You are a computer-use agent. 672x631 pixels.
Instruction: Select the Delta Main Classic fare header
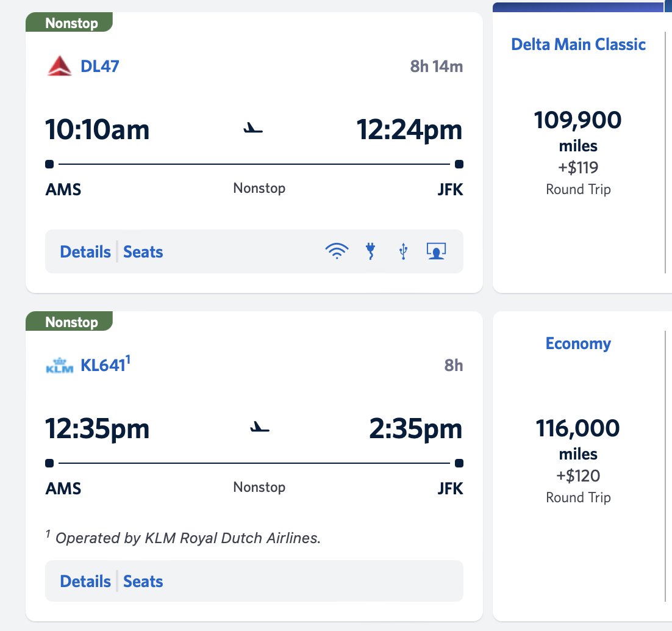point(578,45)
